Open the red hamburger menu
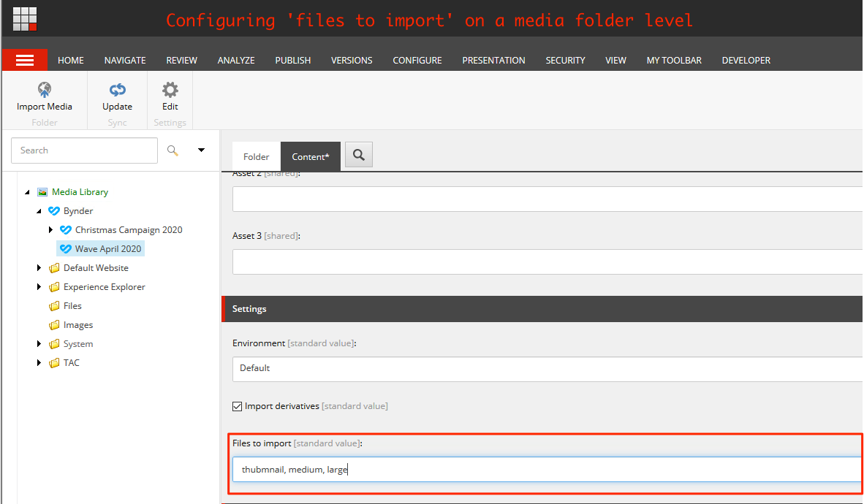 25,60
